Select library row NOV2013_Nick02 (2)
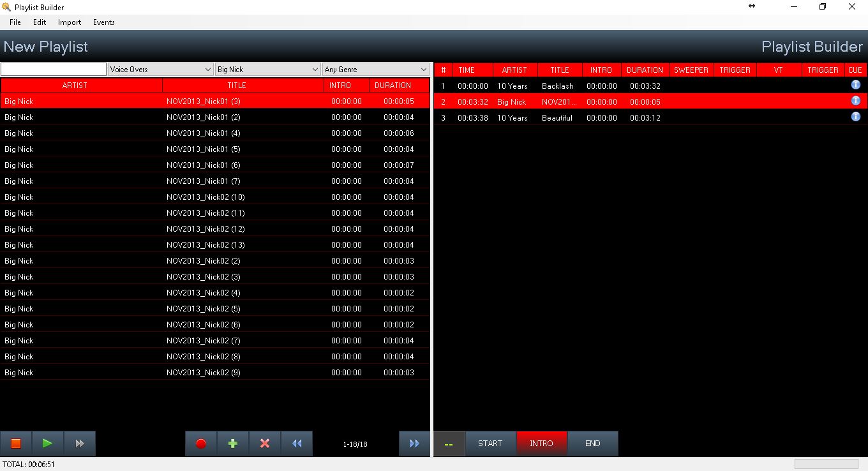The width and height of the screenshot is (868, 471). click(215, 261)
